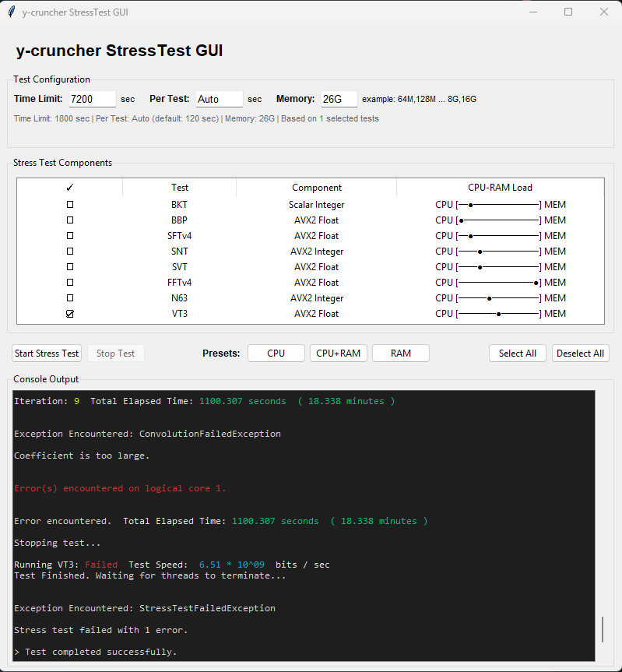Viewport: 622px width, 672px height.
Task: Click the SVT CPU-RAM load indicator
Action: [x=501, y=267]
